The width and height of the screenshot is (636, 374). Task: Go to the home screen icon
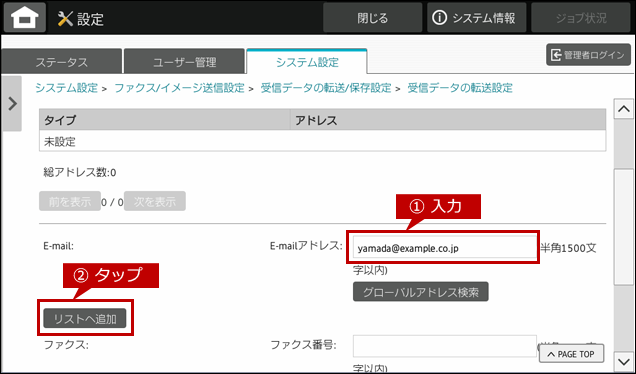(x=25, y=18)
